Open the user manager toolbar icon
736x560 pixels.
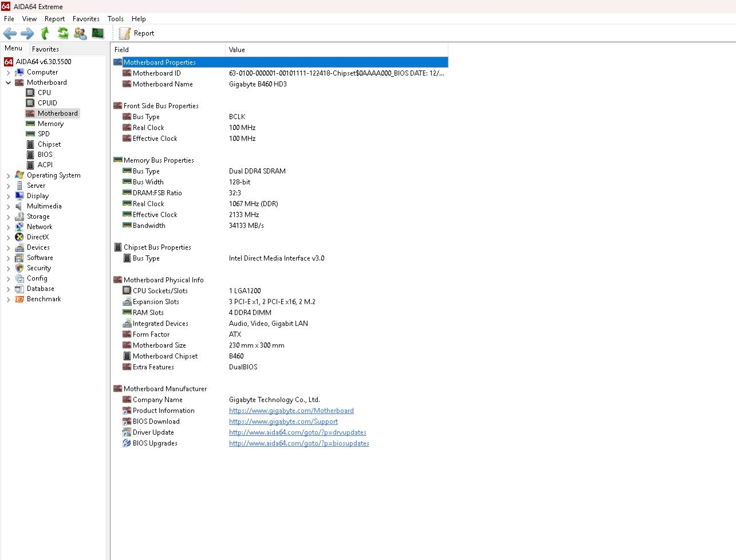pos(81,33)
